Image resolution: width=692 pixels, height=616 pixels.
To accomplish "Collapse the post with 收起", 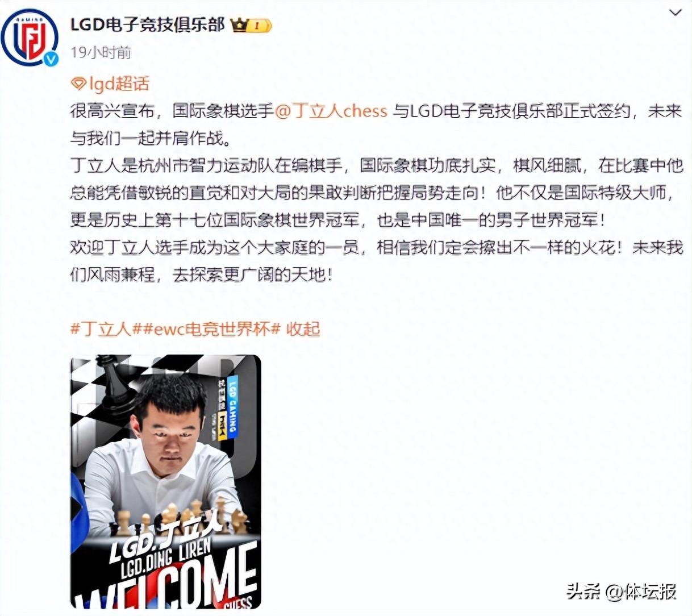I will 303,328.
